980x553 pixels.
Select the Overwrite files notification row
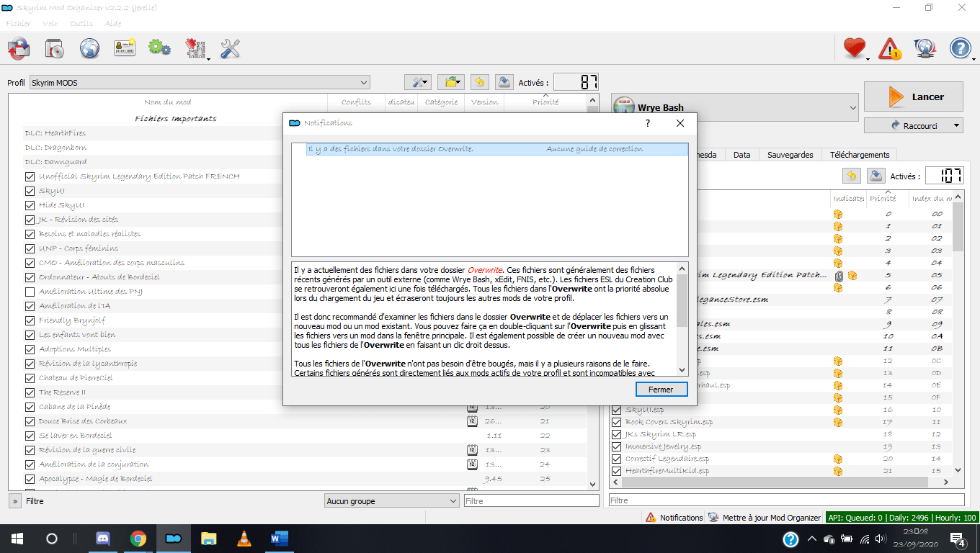[x=490, y=149]
